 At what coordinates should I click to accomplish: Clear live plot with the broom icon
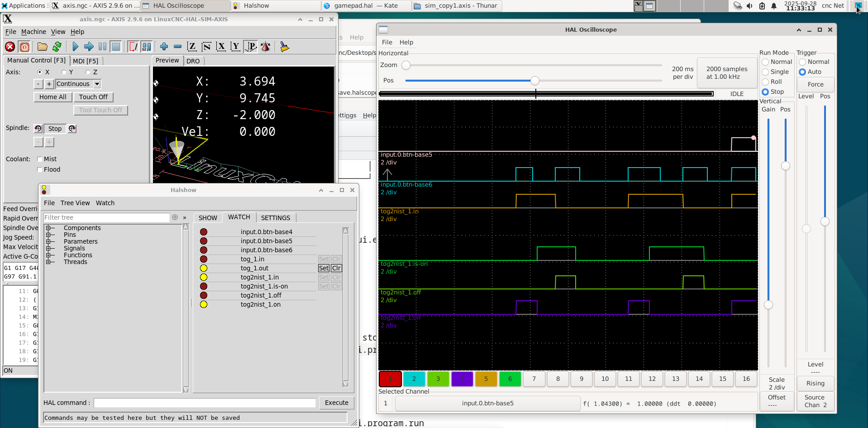point(285,47)
